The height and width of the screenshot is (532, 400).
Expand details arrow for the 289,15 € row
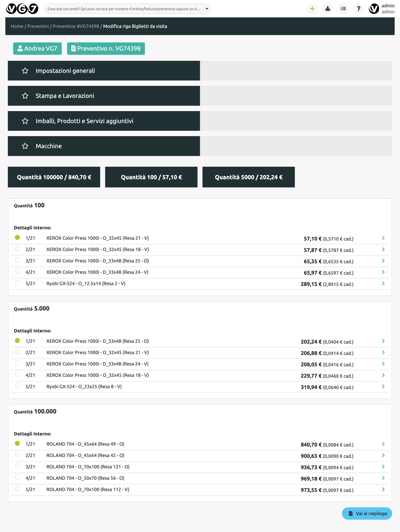click(383, 284)
